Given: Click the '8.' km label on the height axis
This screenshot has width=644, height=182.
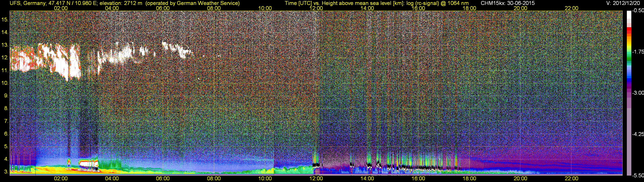Looking at the screenshot, I should (6, 109).
